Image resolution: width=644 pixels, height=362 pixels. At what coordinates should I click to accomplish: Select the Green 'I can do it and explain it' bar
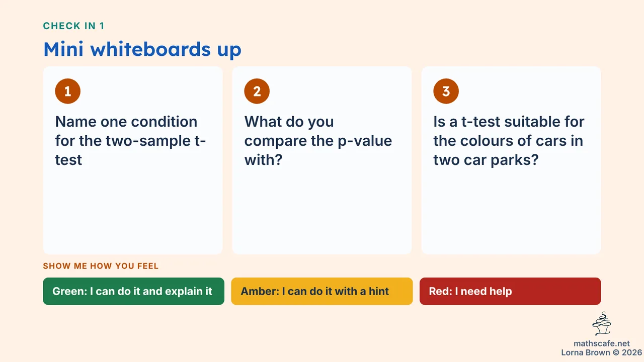[133, 291]
